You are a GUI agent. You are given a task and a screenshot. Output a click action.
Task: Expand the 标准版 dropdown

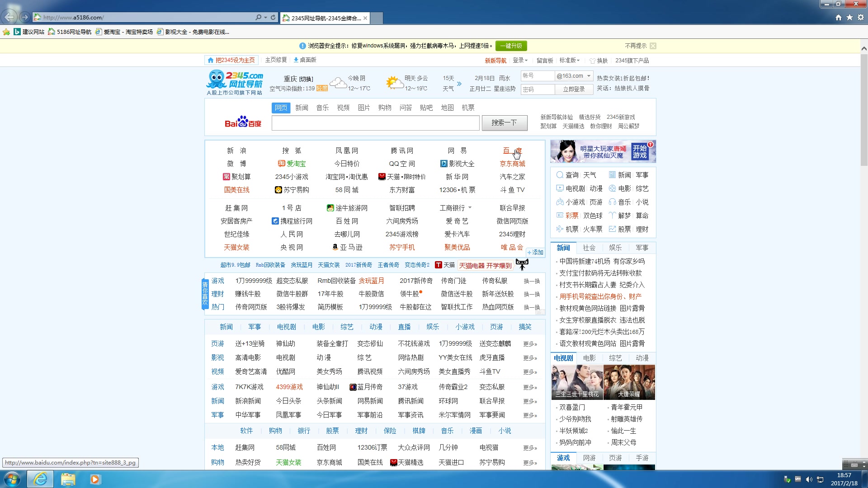[570, 61]
